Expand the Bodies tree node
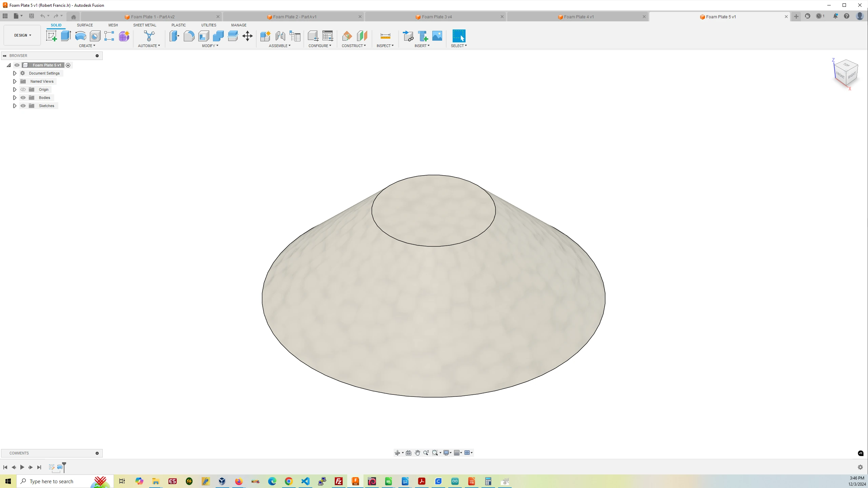The width and height of the screenshot is (868, 488). click(x=15, y=98)
